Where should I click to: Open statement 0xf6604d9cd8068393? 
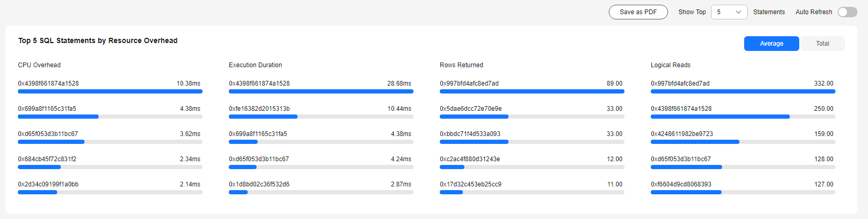pyautogui.click(x=681, y=184)
